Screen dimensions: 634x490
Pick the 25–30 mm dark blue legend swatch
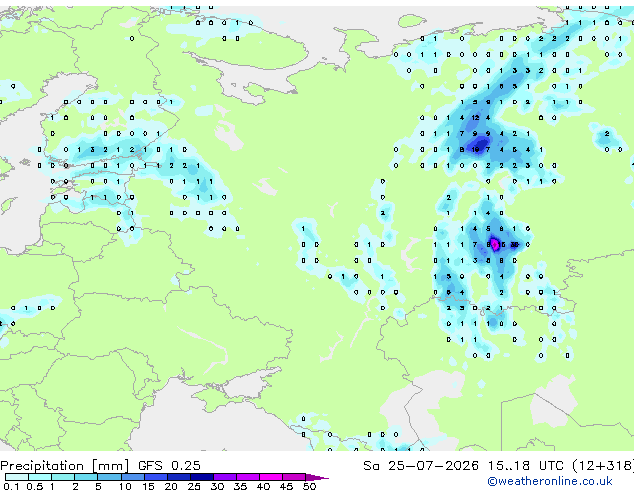click(201, 477)
